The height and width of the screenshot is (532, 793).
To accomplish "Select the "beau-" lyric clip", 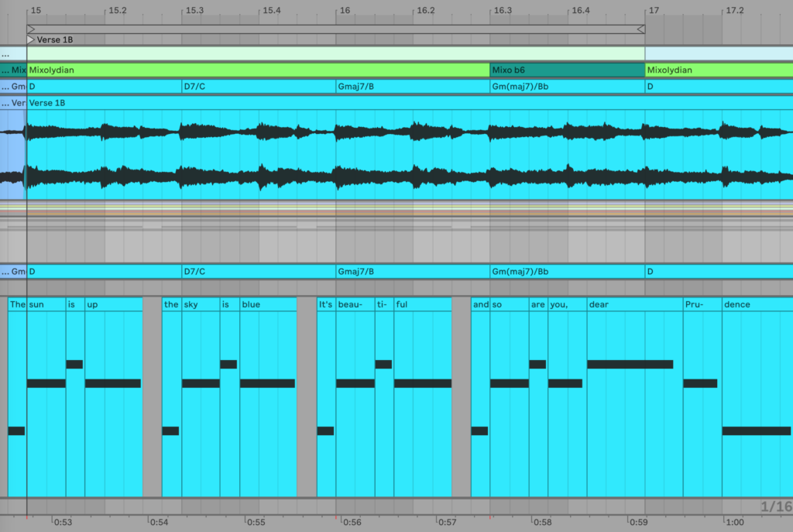I will tap(355, 304).
